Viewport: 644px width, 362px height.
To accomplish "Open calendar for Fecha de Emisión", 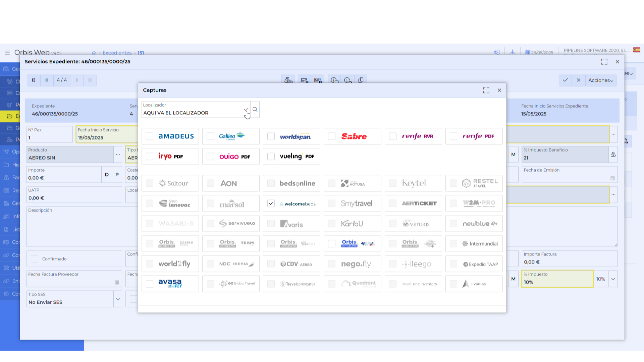I will point(612,178).
